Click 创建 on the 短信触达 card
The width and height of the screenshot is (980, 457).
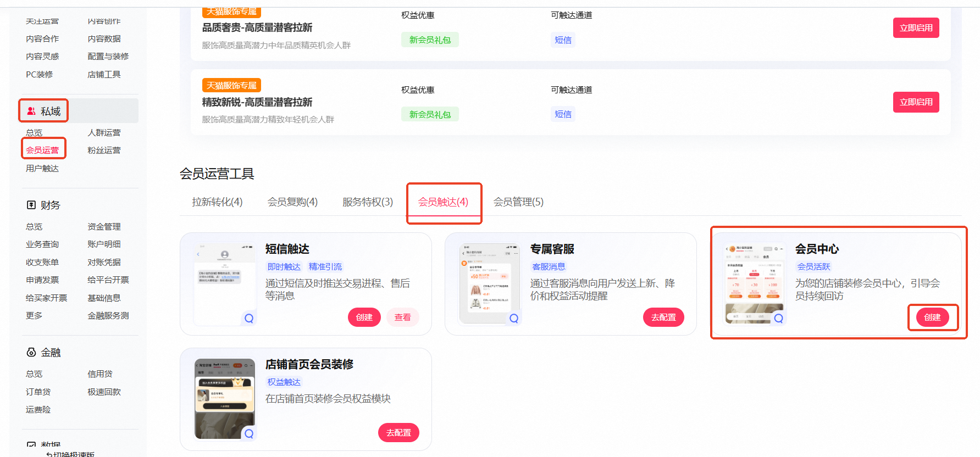point(364,317)
